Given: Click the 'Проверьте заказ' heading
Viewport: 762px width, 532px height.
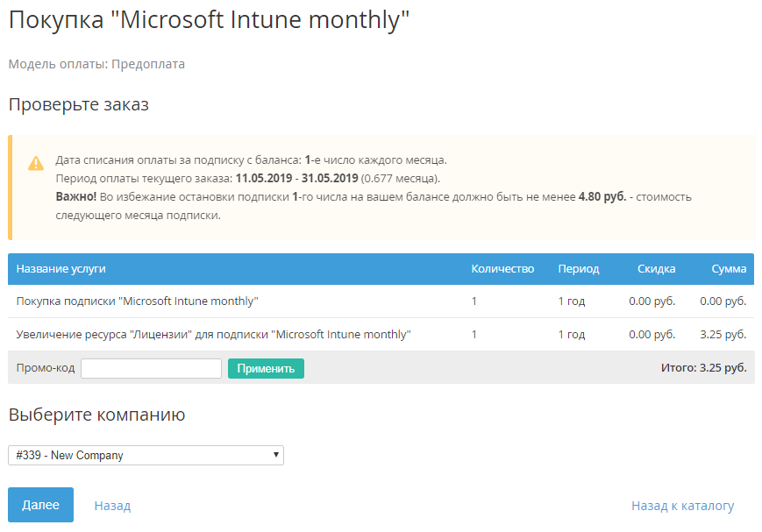Looking at the screenshot, I should pos(79,105).
